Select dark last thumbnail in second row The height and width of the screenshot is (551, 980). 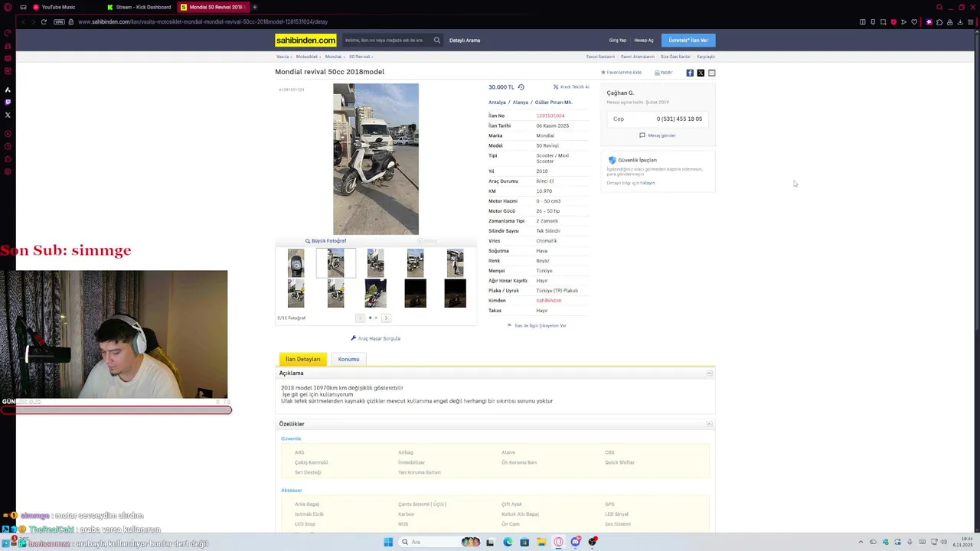coord(455,293)
